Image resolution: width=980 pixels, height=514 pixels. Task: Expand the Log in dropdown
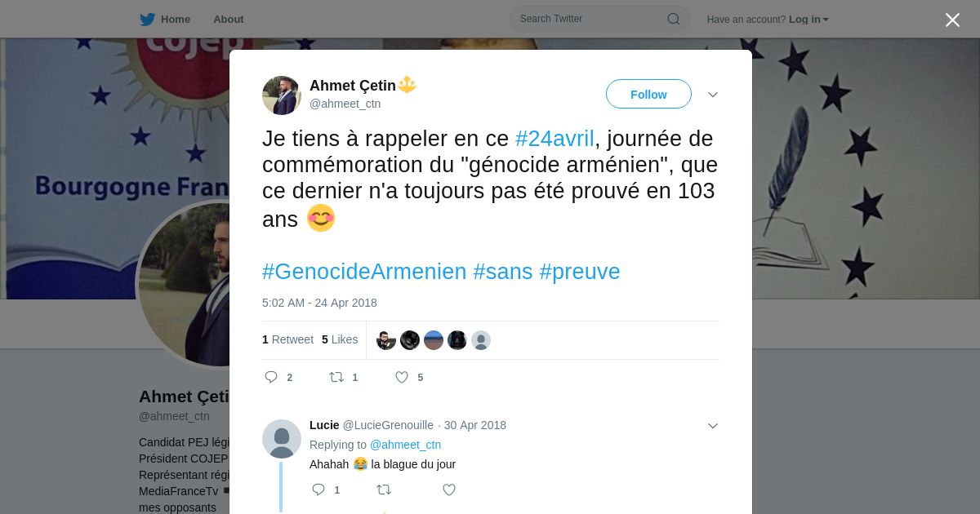[x=808, y=19]
